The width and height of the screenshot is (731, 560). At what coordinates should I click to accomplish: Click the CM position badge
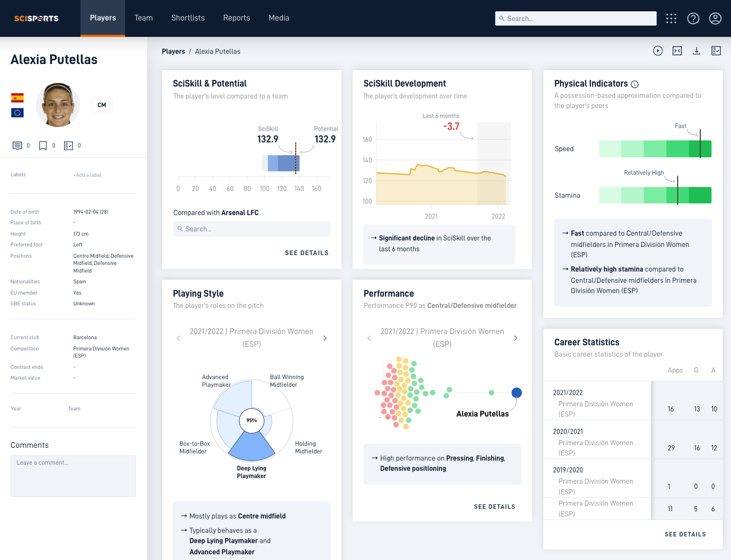[102, 105]
